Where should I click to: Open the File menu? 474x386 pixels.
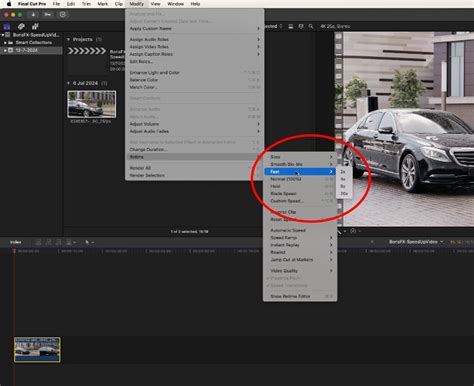[x=56, y=4]
